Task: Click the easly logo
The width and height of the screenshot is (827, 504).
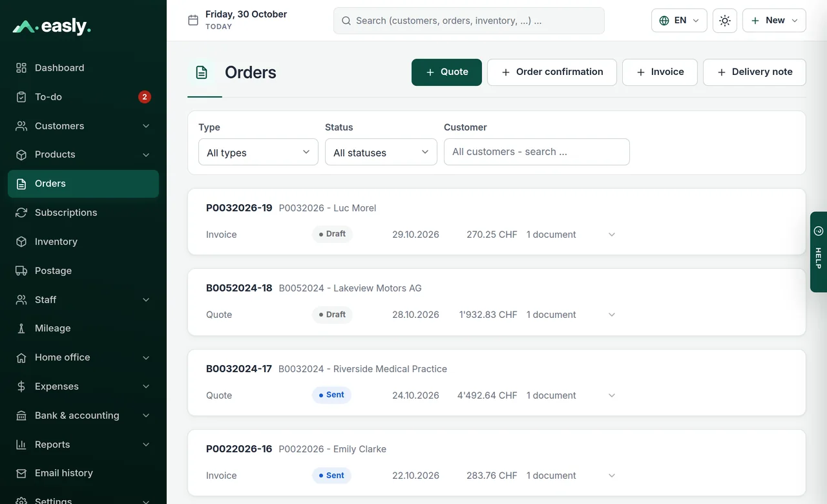Action: tap(52, 26)
